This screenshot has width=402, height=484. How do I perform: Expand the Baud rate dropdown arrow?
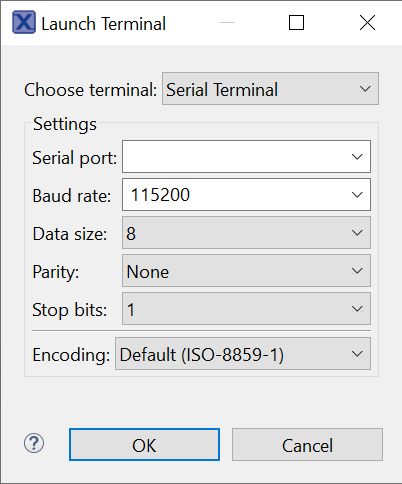(x=357, y=195)
